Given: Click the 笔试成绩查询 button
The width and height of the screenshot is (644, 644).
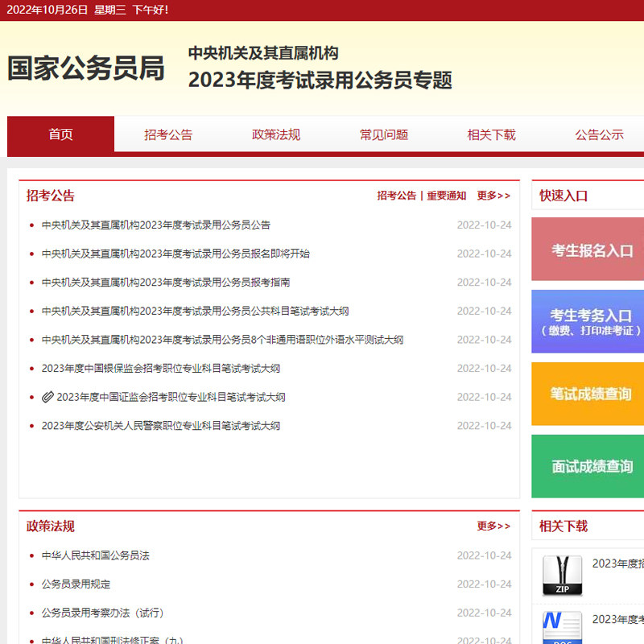Looking at the screenshot, I should pyautogui.click(x=588, y=394).
